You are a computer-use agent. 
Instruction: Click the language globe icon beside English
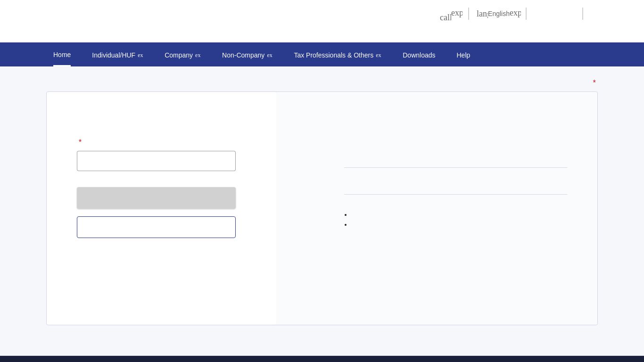point(482,14)
